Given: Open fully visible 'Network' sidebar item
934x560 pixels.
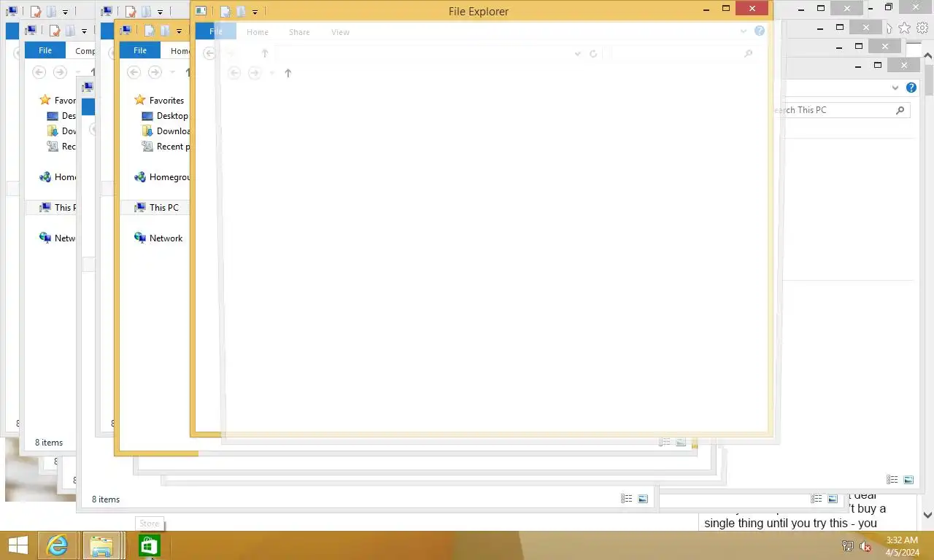Looking at the screenshot, I should 158,238.
